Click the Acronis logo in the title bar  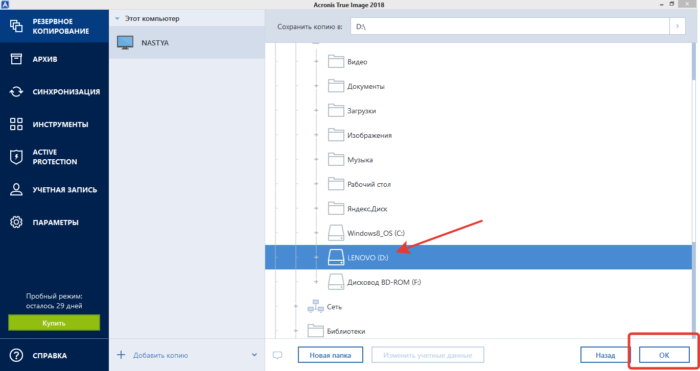pyautogui.click(x=4, y=4)
